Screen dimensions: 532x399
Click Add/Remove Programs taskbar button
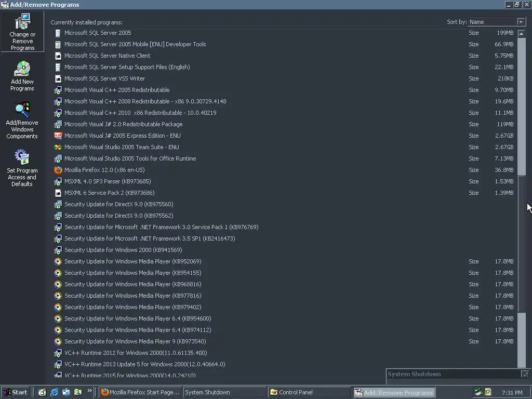point(394,392)
